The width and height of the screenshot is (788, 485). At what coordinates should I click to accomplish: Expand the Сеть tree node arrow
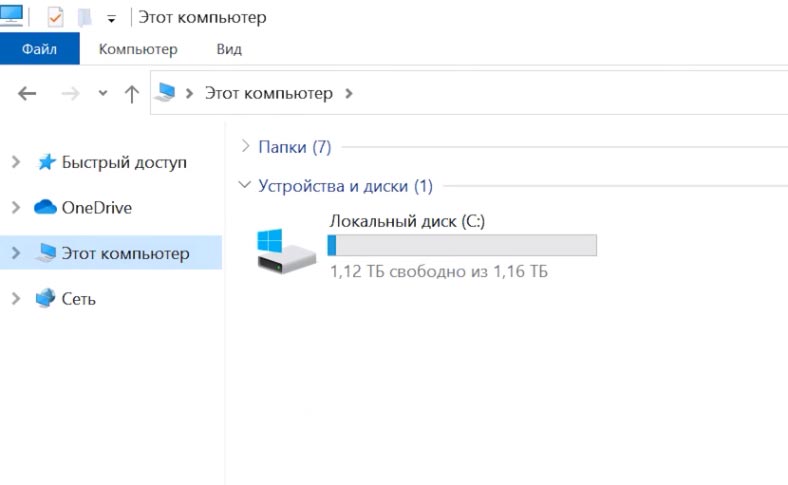(15, 299)
